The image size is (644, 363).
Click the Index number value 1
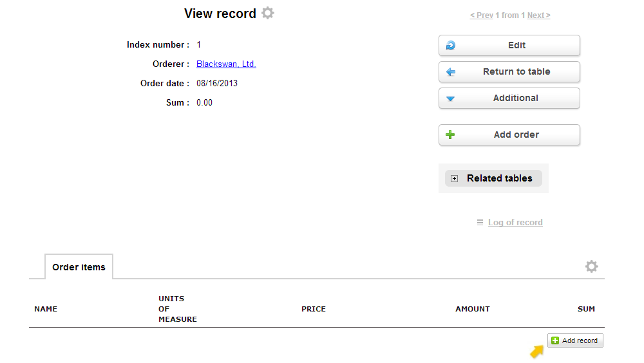199,45
